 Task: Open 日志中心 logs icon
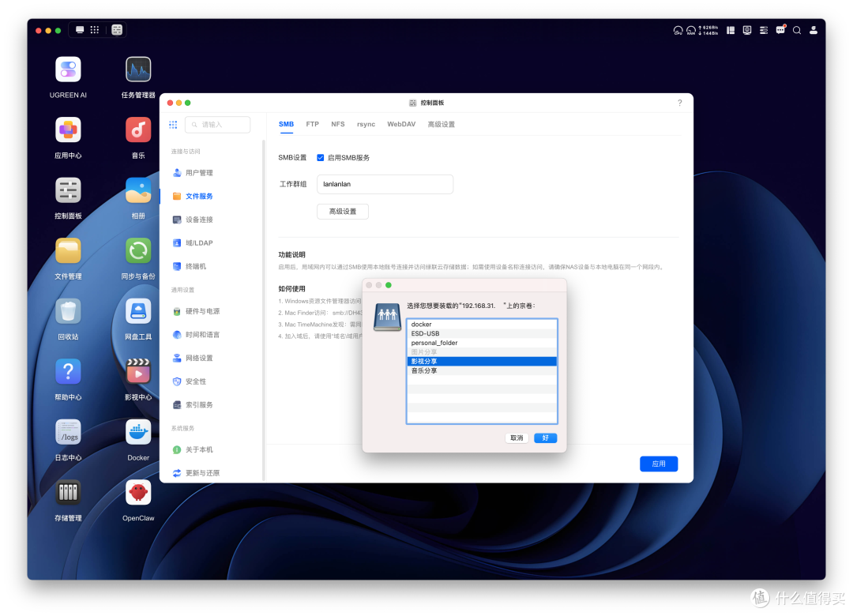pos(68,432)
